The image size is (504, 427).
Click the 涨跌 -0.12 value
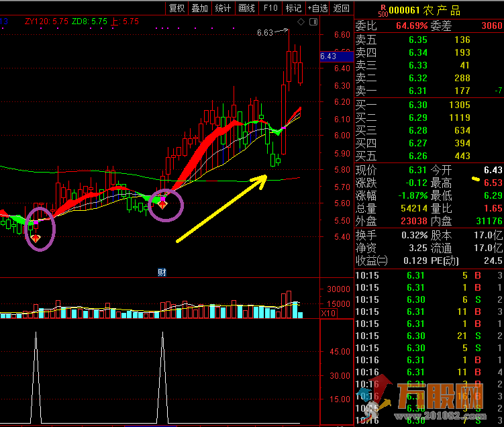pos(417,183)
